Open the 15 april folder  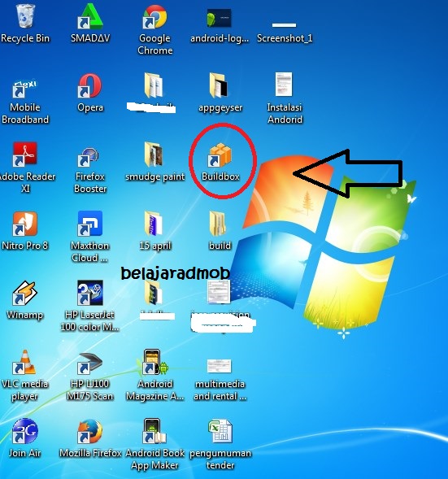(x=154, y=224)
